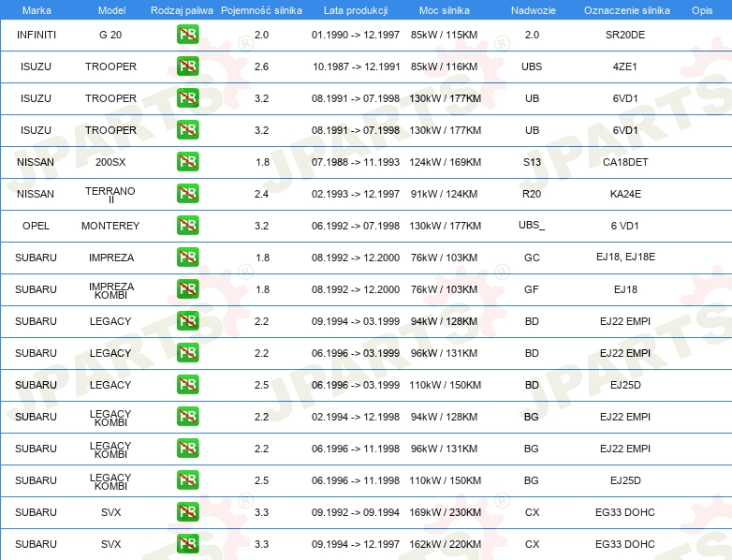Click the 85kW / 116KM power value
Image resolution: width=732 pixels, height=560 pixels.
coord(444,66)
